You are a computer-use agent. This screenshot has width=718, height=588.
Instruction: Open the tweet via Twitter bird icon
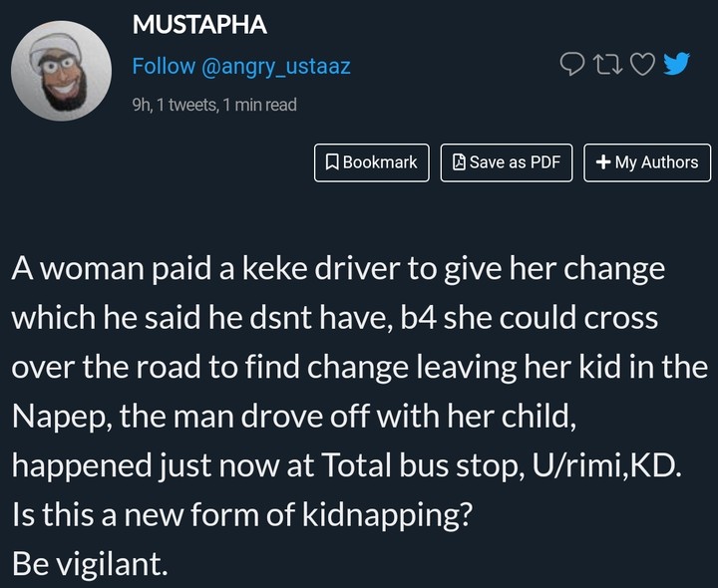677,65
